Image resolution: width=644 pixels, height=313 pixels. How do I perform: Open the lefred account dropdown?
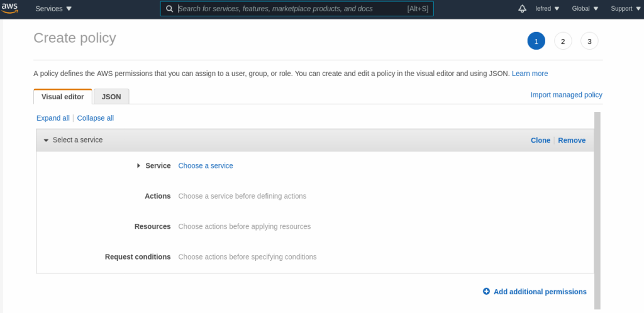(547, 9)
